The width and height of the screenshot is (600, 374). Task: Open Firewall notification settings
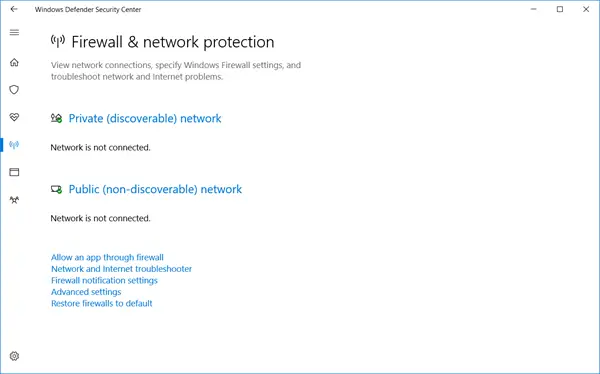[104, 280]
